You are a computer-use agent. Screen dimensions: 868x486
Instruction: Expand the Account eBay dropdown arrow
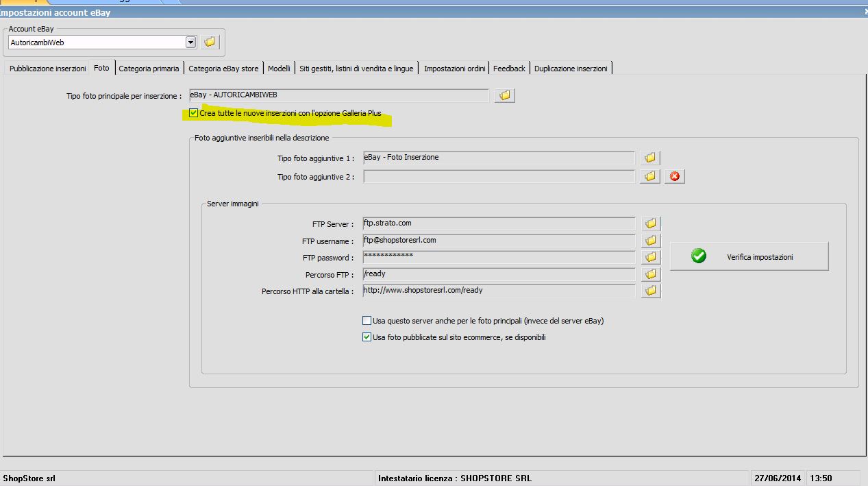coord(190,42)
